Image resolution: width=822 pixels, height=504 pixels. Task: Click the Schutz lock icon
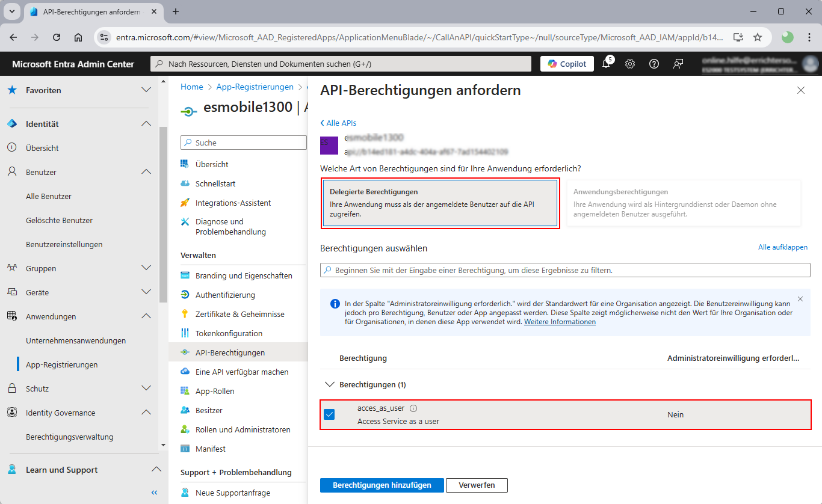12,389
